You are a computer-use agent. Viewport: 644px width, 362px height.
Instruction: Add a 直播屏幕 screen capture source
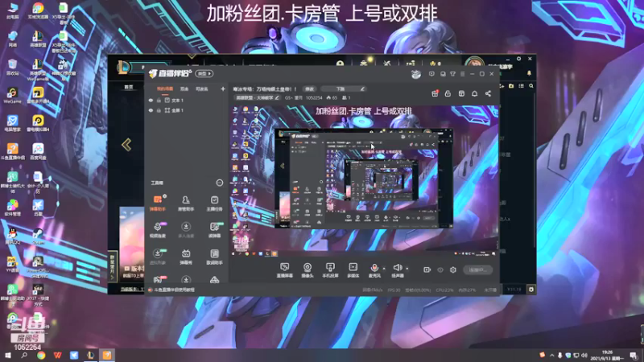pyautogui.click(x=284, y=270)
